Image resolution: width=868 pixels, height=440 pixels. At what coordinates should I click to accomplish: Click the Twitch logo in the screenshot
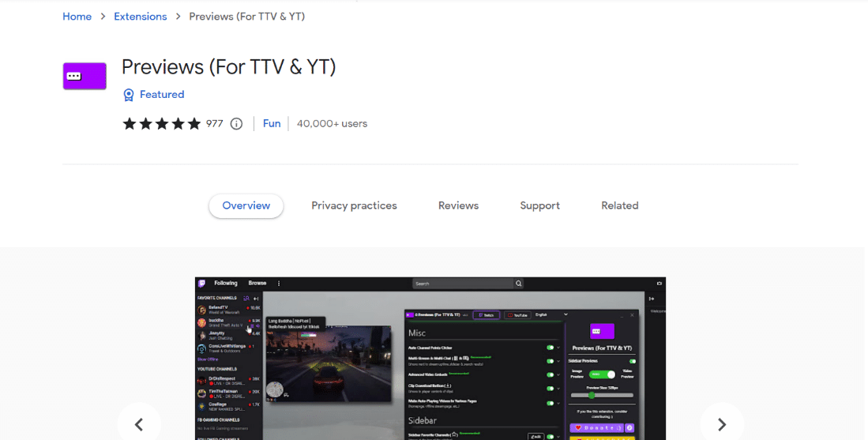pyautogui.click(x=202, y=284)
